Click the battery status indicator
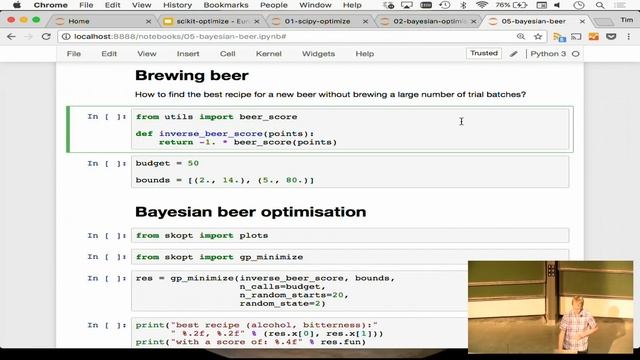The width and height of the screenshot is (640, 360). coord(511,5)
